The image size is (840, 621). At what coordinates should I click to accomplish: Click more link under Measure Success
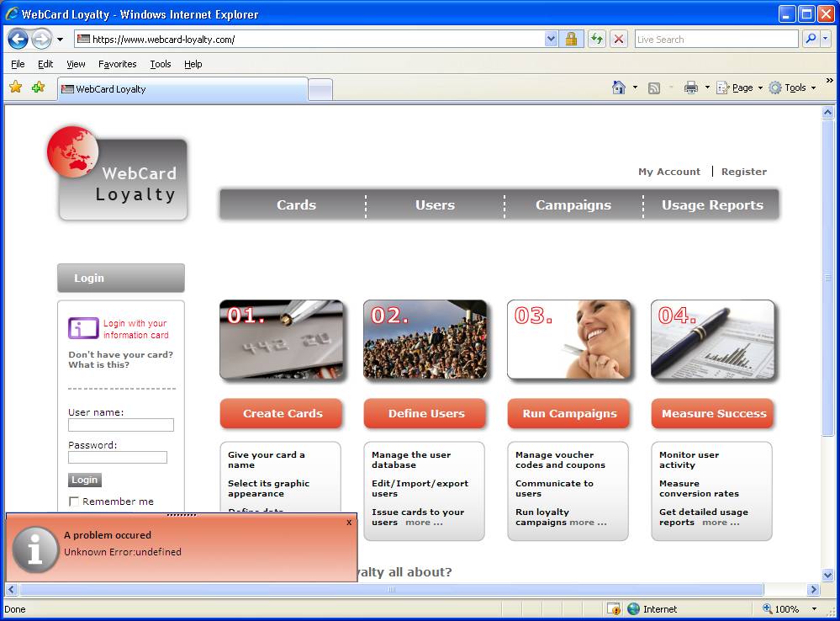point(721,523)
